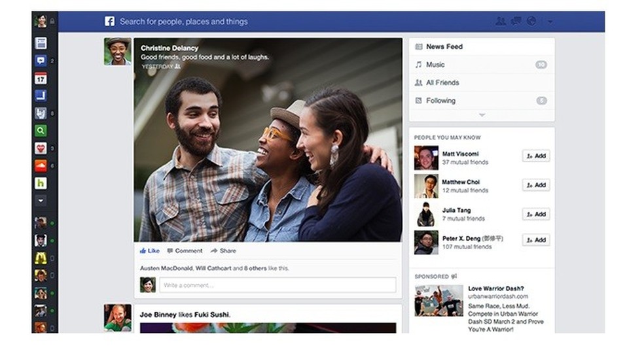Click the Music note icon
Image resolution: width=644 pixels, height=361 pixels.
tap(418, 64)
